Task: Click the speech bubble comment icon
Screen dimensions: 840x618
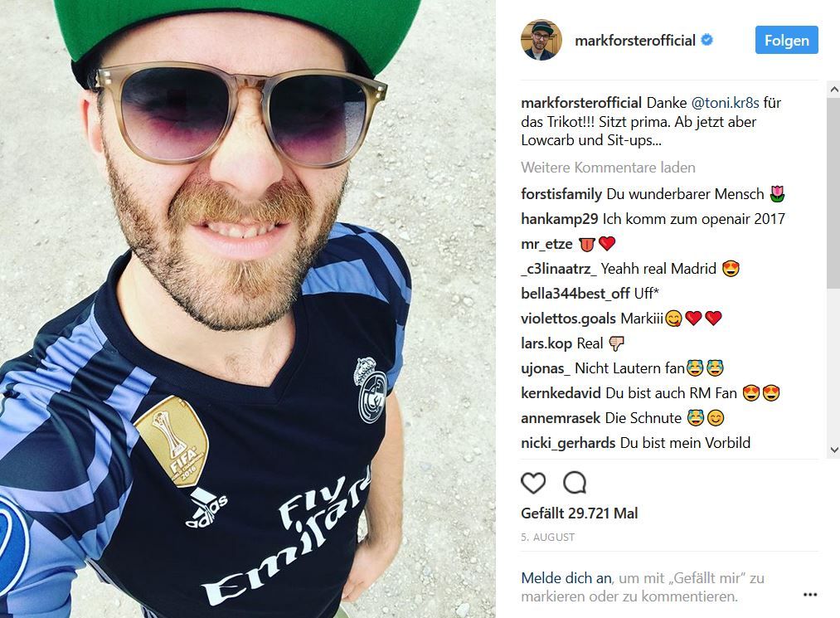Action: pos(575,483)
